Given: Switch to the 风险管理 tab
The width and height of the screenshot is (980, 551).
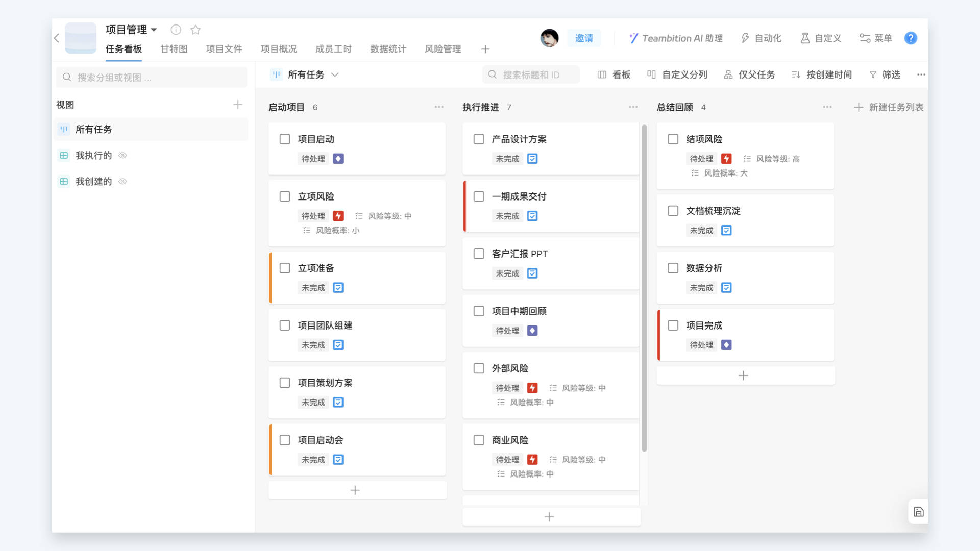Looking at the screenshot, I should point(442,49).
